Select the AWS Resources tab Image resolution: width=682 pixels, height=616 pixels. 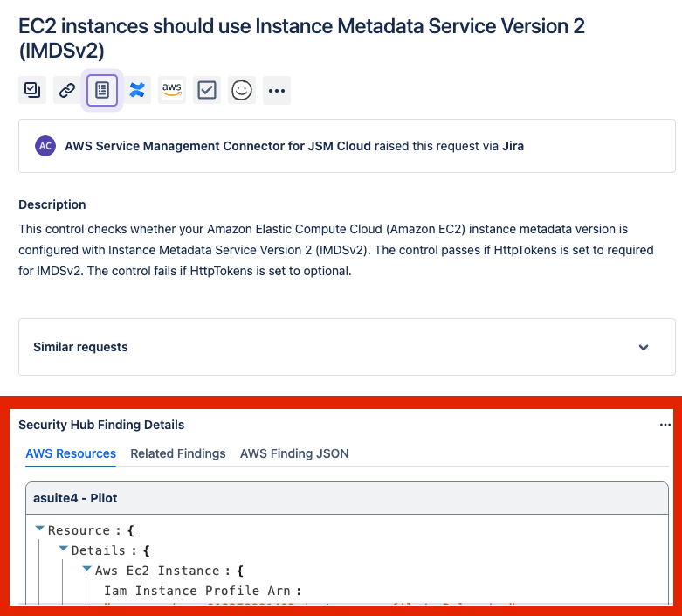(x=71, y=453)
